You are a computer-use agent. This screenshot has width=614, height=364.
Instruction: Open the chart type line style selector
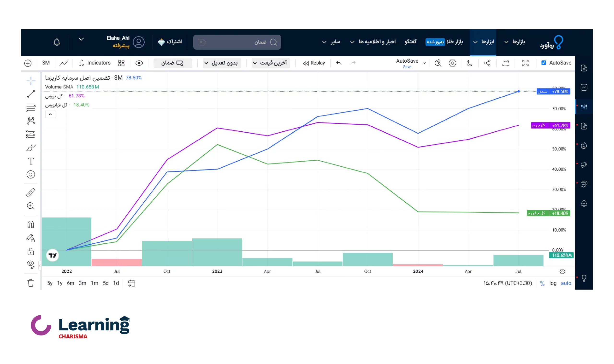[x=64, y=63]
